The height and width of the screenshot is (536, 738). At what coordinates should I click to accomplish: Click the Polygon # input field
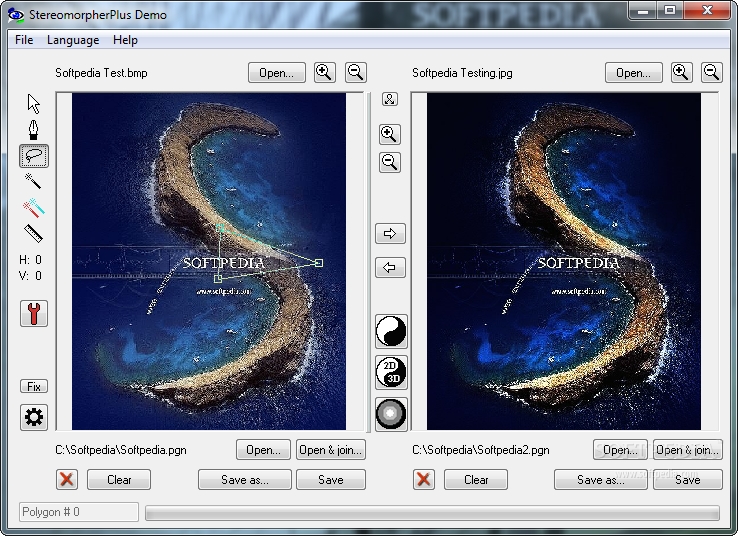click(x=79, y=512)
